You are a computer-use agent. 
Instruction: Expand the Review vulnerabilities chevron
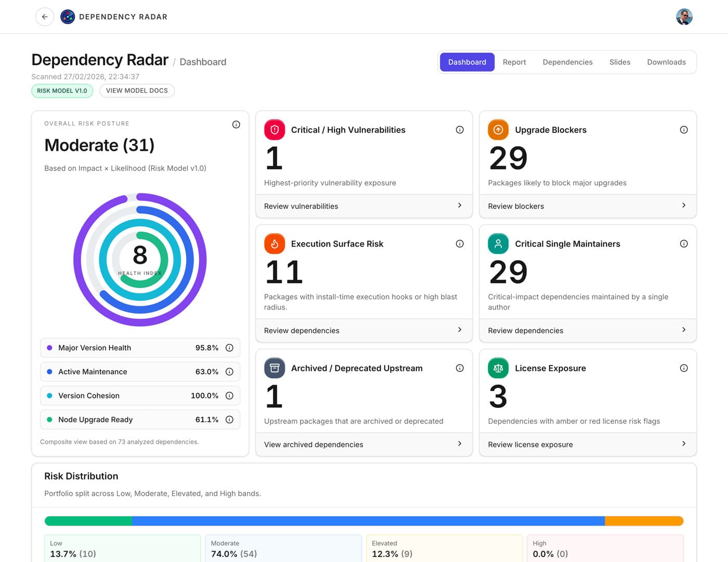coord(460,206)
